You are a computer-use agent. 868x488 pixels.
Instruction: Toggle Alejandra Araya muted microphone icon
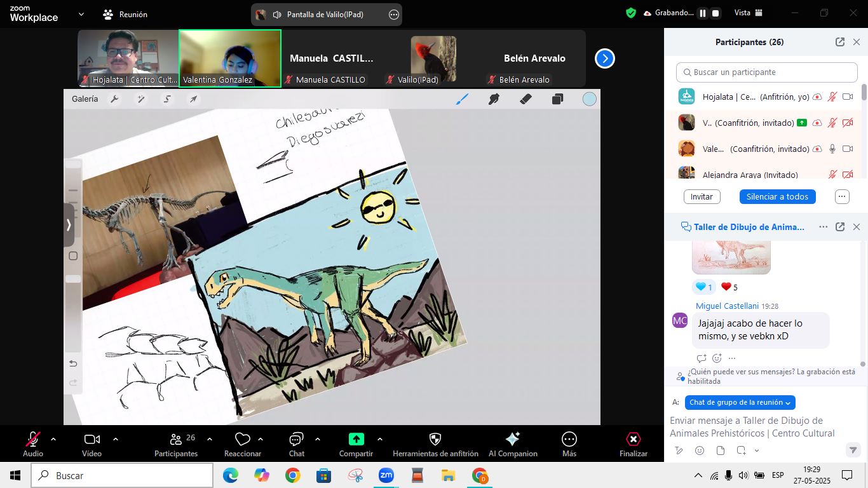click(832, 174)
